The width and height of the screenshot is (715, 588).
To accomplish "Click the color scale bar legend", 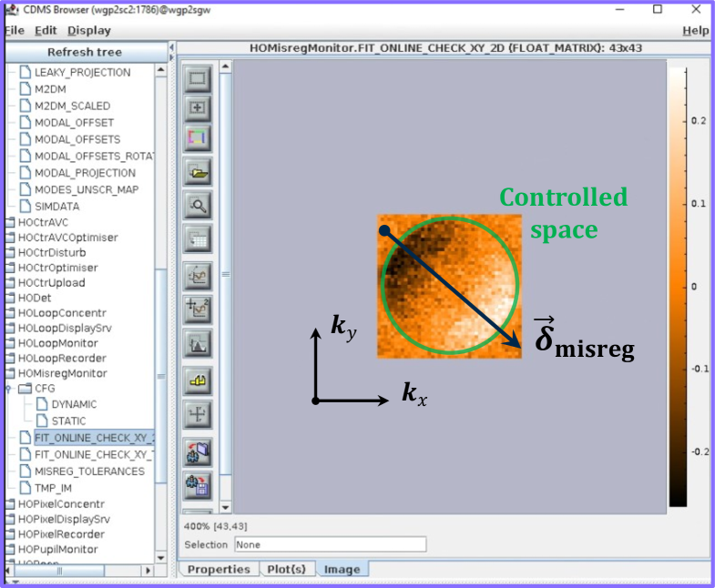I will [x=678, y=287].
